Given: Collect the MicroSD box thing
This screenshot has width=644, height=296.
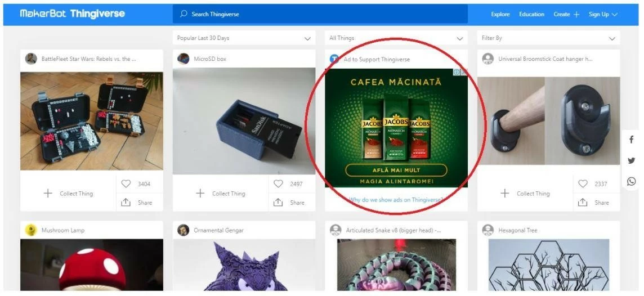Looking at the screenshot, I should coord(221,194).
